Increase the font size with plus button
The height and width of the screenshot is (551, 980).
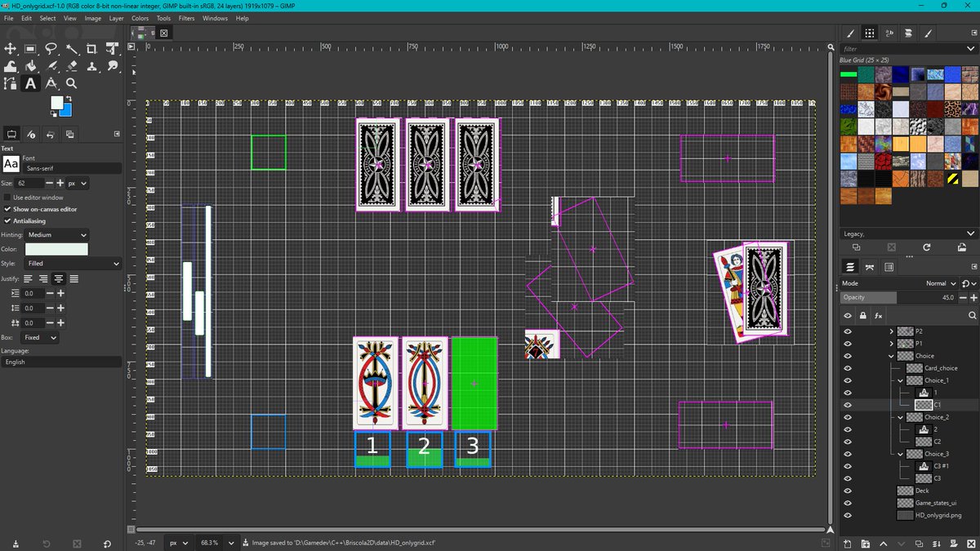[60, 184]
